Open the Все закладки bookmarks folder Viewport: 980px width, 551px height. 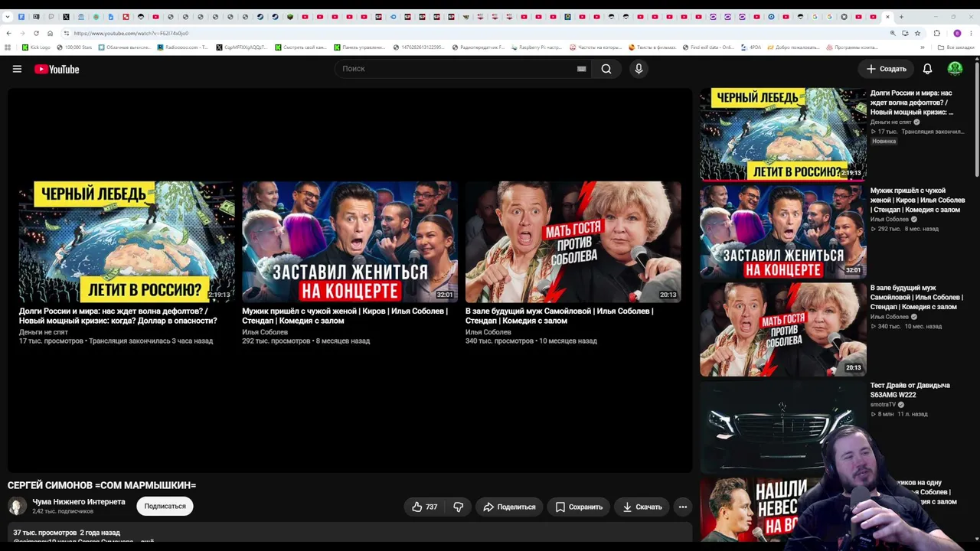[957, 47]
